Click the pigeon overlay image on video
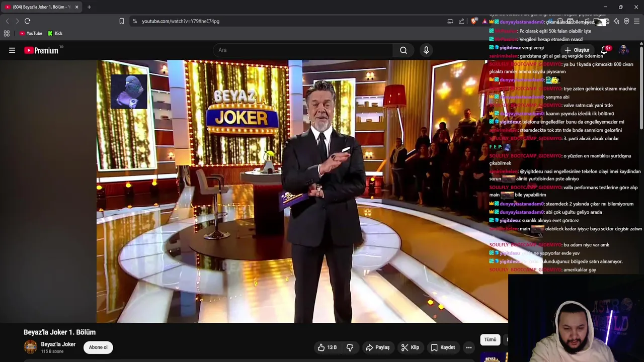The image size is (644, 362). click(x=129, y=92)
